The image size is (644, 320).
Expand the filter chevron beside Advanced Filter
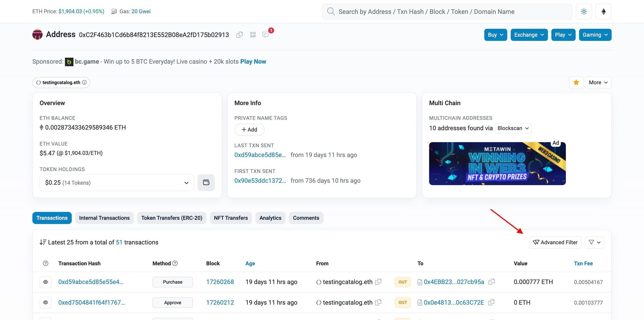[594, 242]
